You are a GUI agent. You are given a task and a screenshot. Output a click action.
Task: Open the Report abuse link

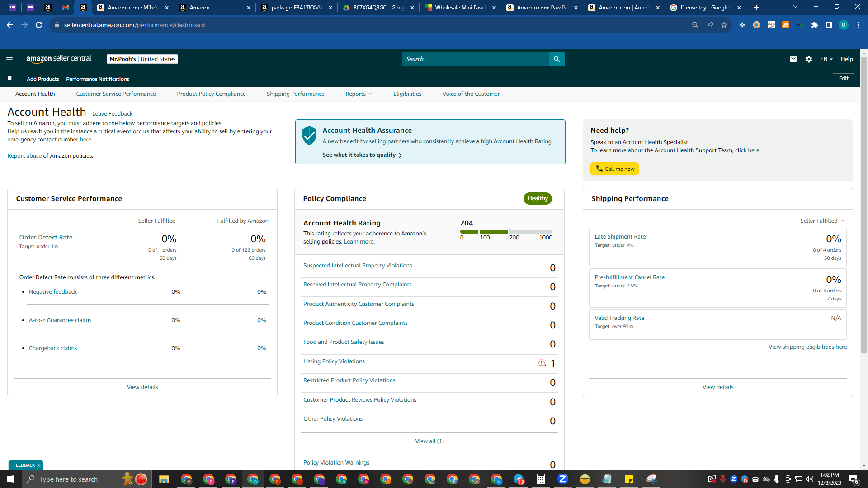24,156
